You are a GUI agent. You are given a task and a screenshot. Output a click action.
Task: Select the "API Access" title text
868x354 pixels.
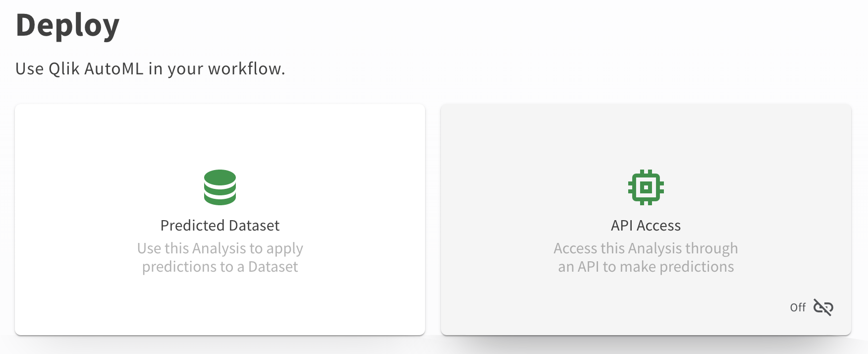(646, 226)
